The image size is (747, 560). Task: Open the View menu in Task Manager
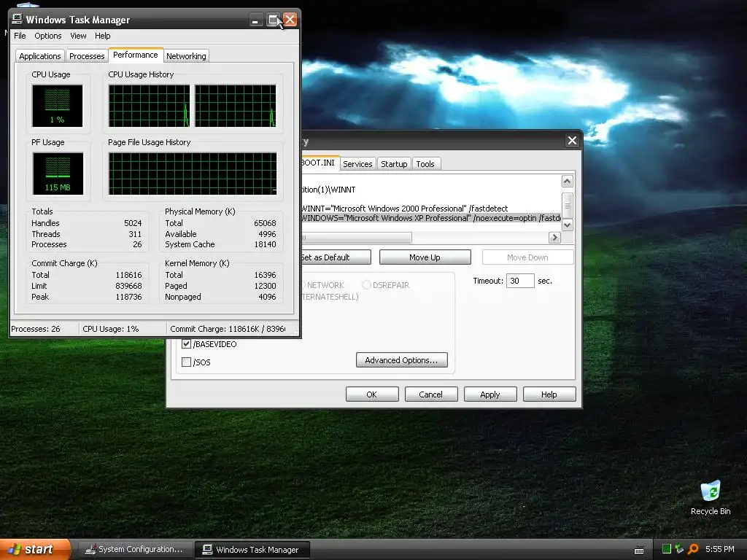(78, 36)
